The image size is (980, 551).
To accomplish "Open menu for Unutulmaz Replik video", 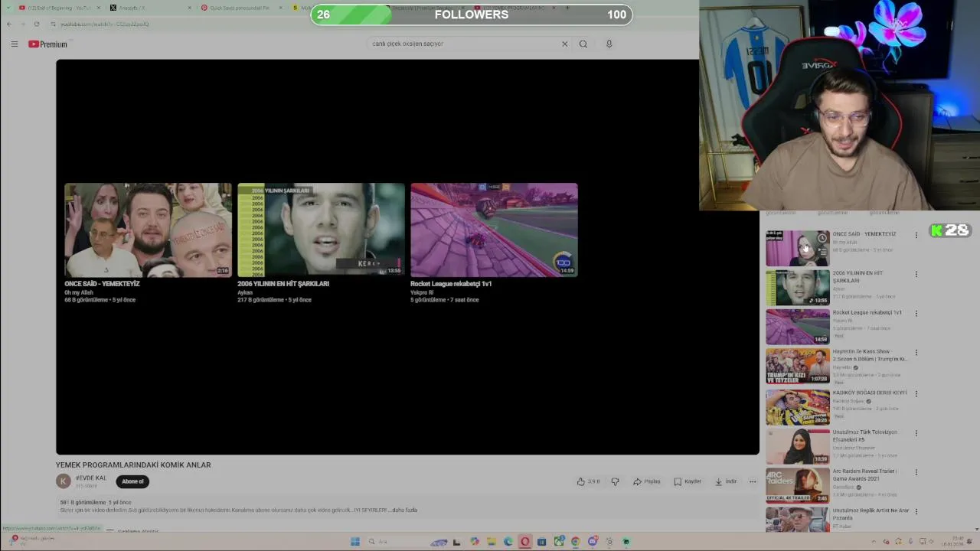I will 916,511.
